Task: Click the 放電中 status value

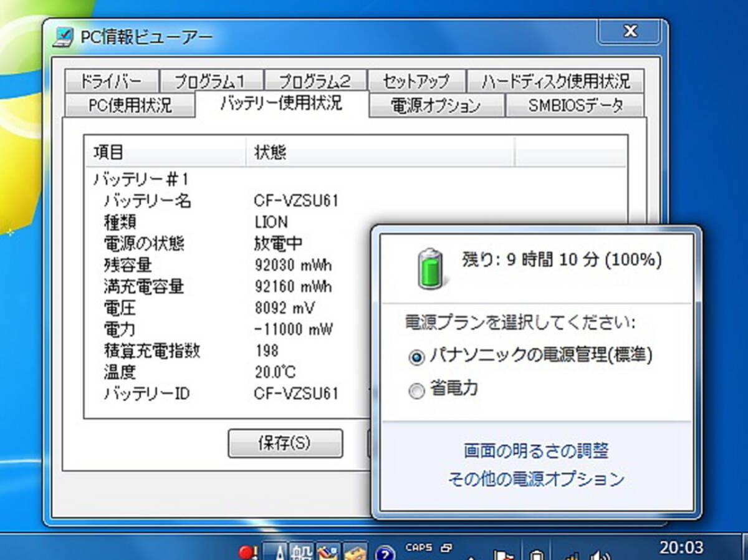Action: [279, 243]
